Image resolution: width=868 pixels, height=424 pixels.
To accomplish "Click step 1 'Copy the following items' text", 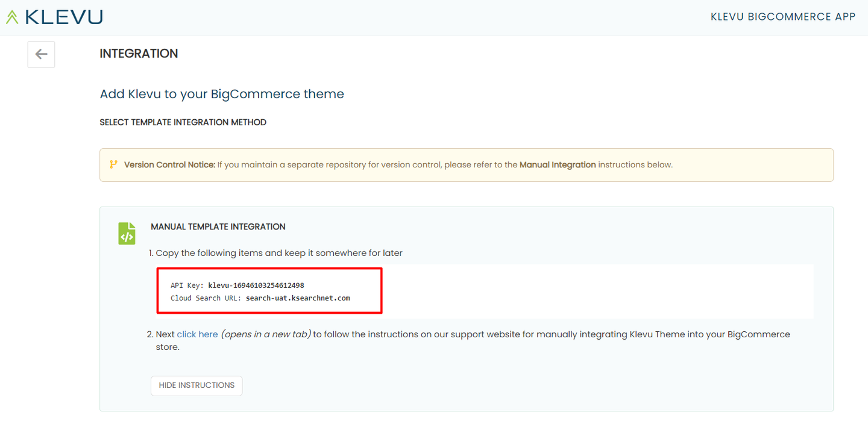I will pos(279,253).
